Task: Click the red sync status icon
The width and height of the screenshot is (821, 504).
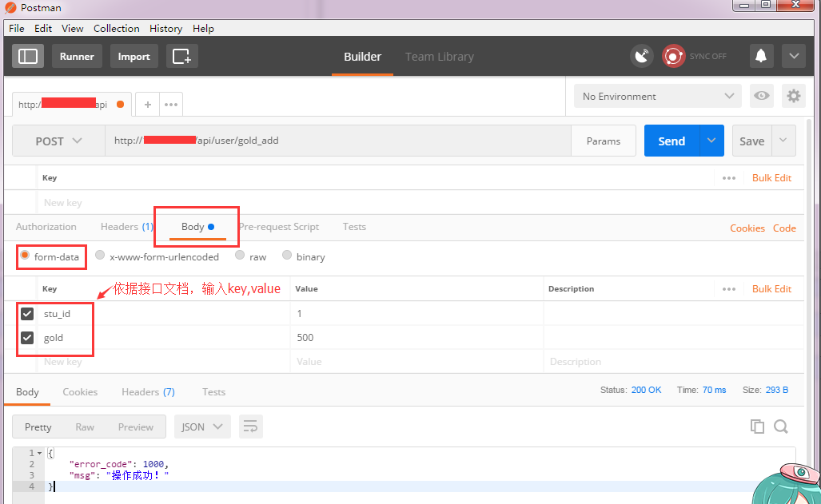Action: pyautogui.click(x=673, y=56)
